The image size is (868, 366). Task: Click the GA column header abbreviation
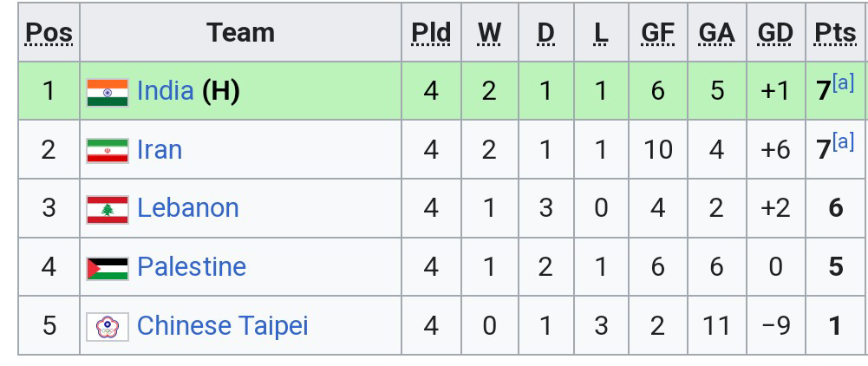coord(716,33)
